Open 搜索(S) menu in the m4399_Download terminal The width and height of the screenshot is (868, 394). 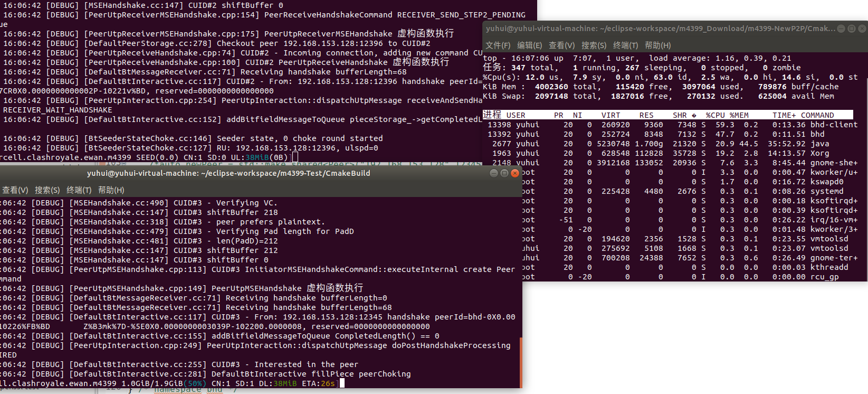[594, 45]
